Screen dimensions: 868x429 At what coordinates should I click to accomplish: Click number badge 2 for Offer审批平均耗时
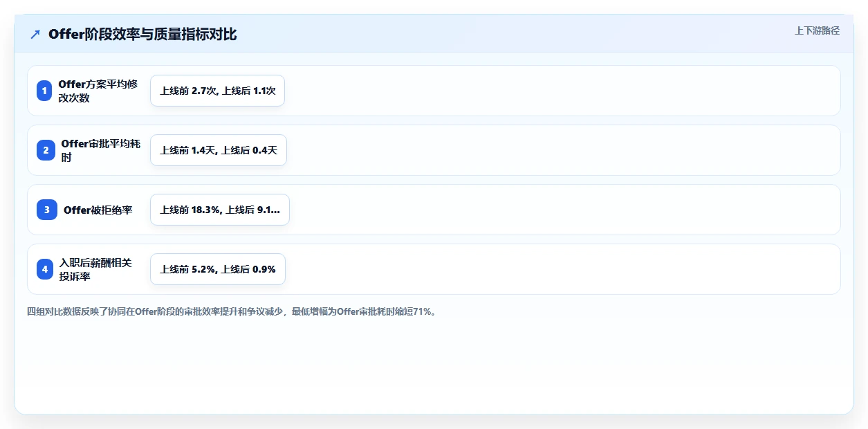46,150
